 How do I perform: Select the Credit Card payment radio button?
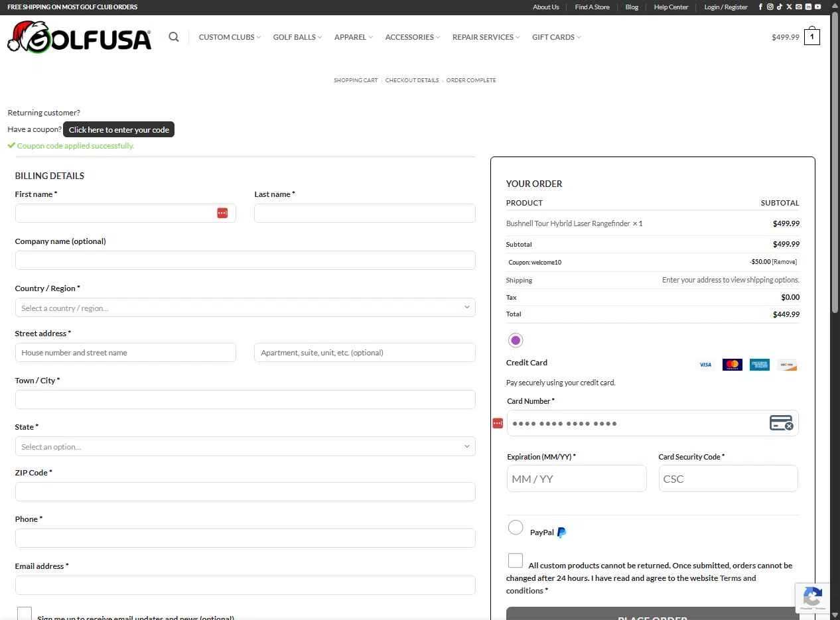516,340
